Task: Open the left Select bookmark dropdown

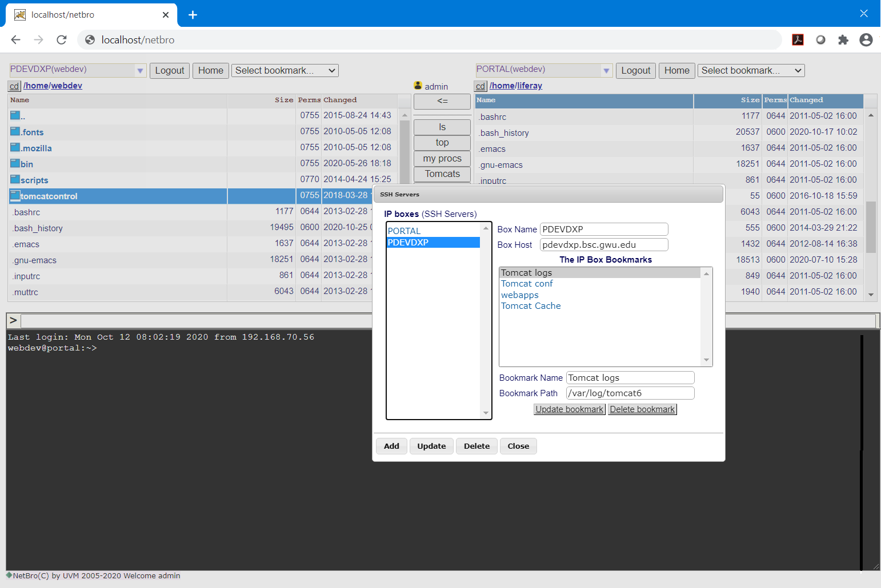Action: (285, 70)
